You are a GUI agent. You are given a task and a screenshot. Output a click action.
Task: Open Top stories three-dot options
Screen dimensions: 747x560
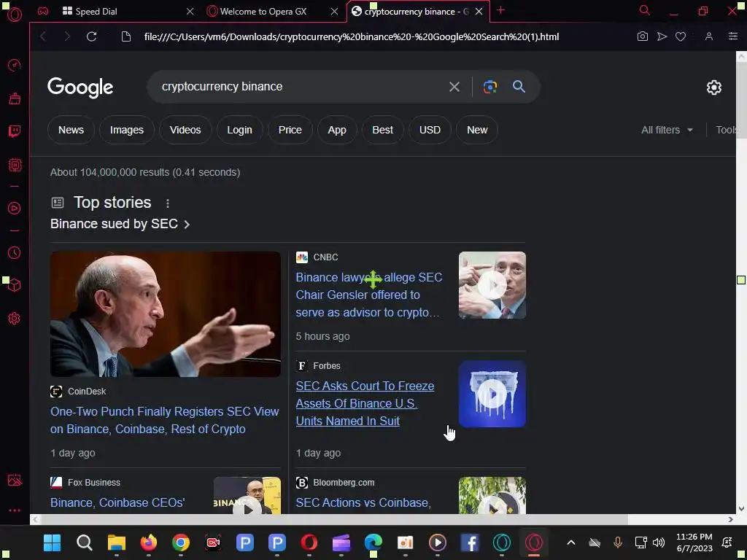pyautogui.click(x=168, y=203)
